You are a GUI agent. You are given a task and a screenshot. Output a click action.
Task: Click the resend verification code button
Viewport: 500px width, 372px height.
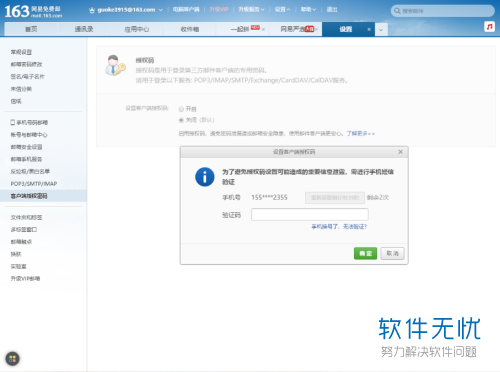[x=335, y=198]
